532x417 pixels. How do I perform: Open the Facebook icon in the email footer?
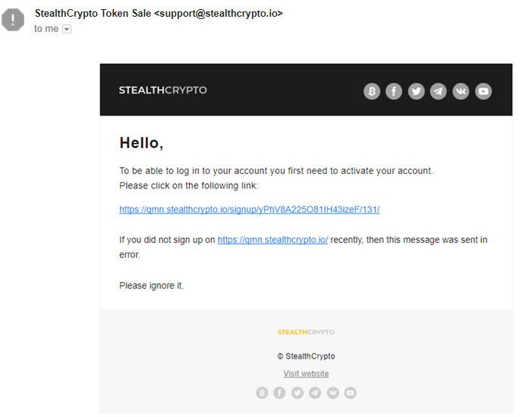pos(279,393)
